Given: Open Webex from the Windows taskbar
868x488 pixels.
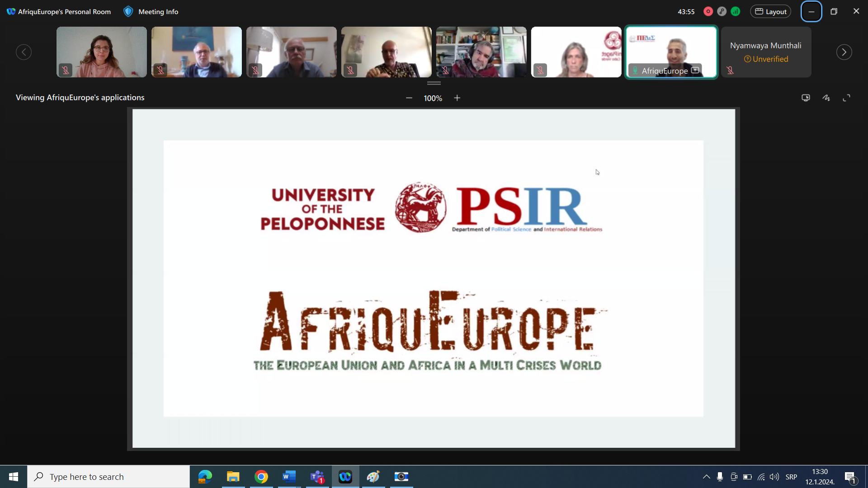Looking at the screenshot, I should (x=345, y=477).
